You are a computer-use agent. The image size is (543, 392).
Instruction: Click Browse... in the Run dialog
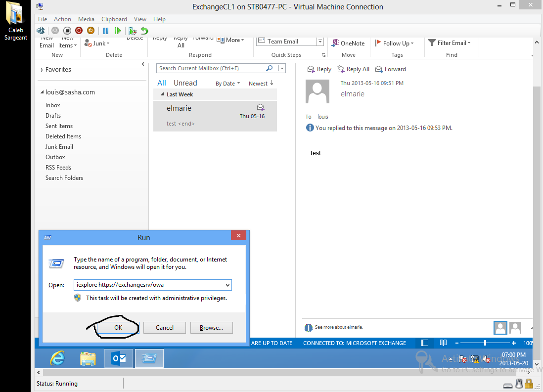(211, 328)
